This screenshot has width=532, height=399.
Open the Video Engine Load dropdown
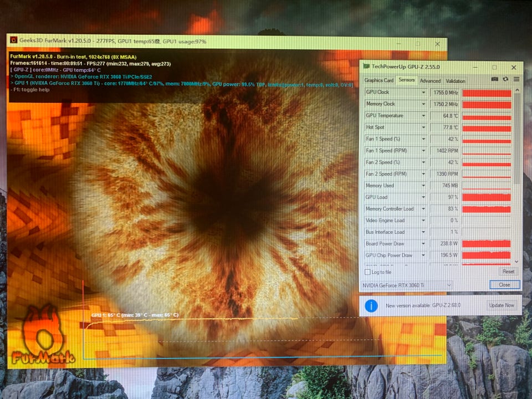[423, 221]
